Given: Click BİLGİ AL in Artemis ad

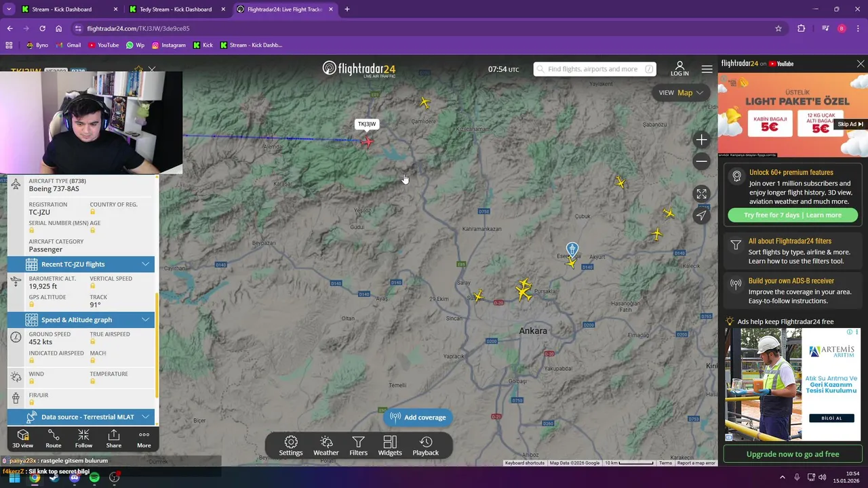Looking at the screenshot, I should coord(831,418).
